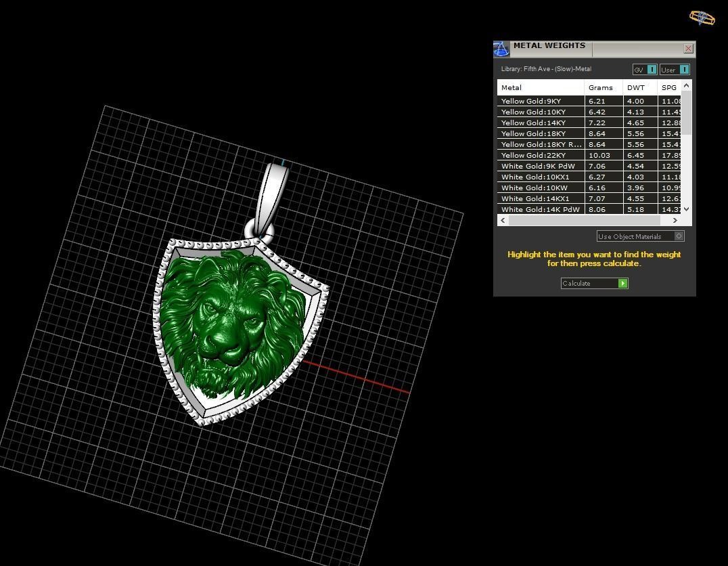This screenshot has height=566, width=728.
Task: Toggle the GV library switch
Action: 645,70
